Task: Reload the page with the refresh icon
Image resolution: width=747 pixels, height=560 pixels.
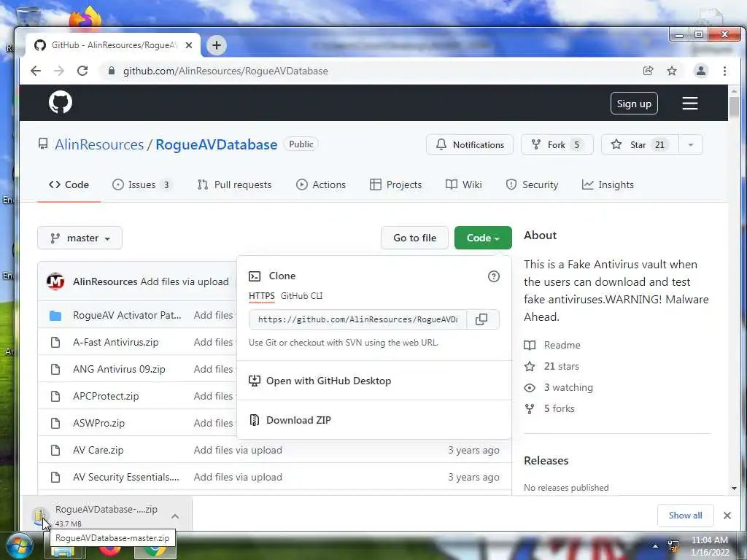Action: point(82,71)
